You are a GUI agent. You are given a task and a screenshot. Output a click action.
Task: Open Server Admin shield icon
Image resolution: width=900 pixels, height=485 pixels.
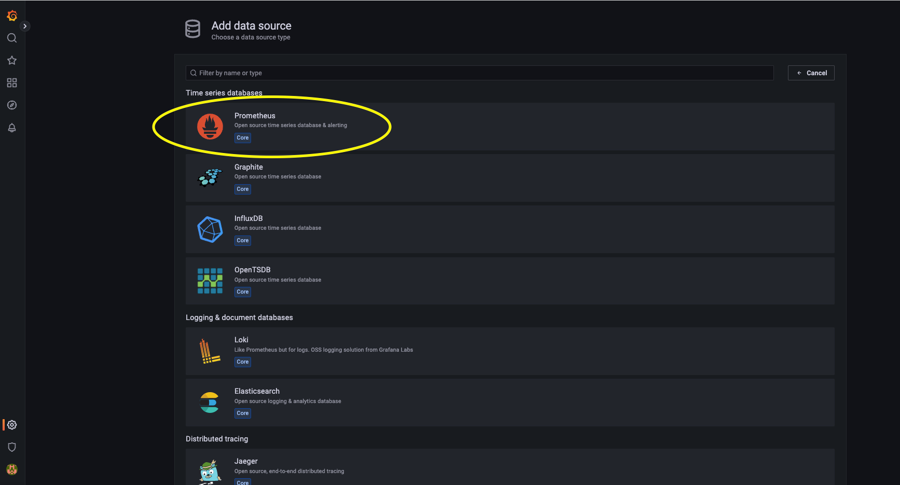pos(12,447)
